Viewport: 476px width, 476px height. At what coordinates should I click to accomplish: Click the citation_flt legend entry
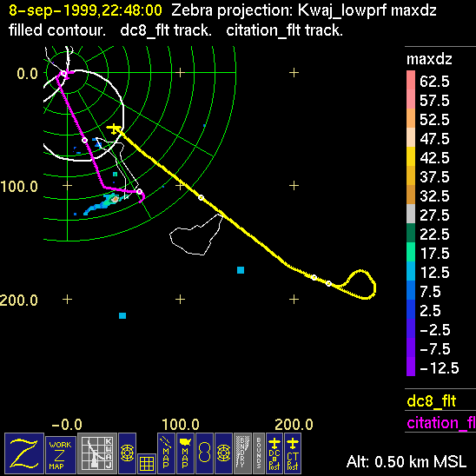[x=440, y=422]
